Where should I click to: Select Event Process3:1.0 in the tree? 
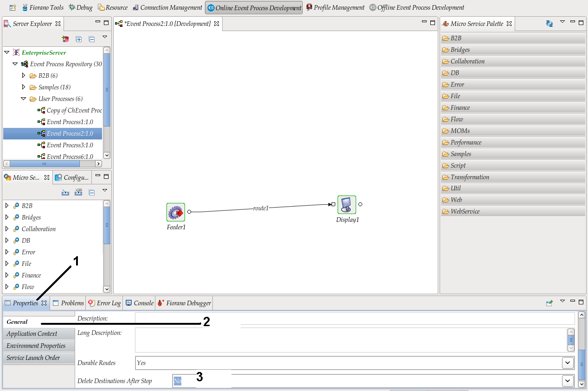[x=65, y=145]
